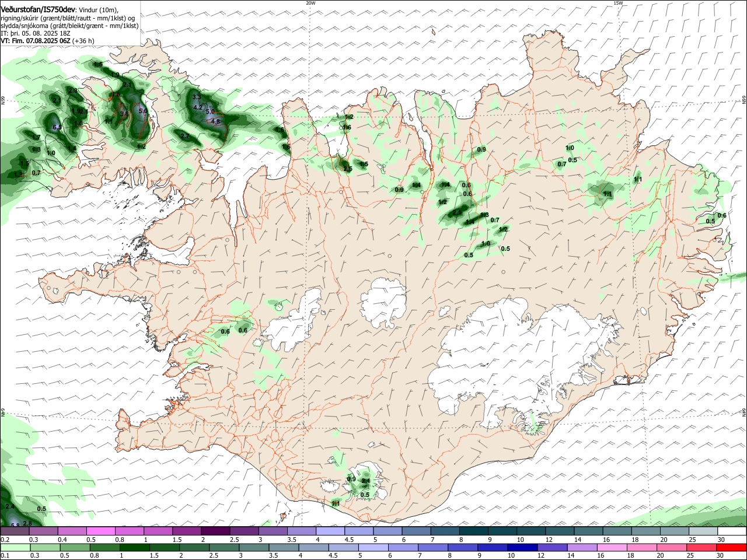Click the 'IT: þri. 05. 08. 2025 18Z' line

36,33
